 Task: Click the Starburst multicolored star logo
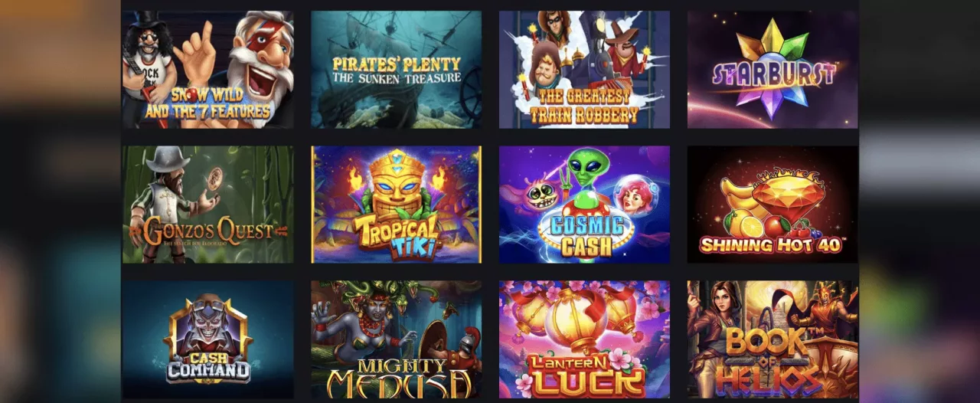coord(773,69)
